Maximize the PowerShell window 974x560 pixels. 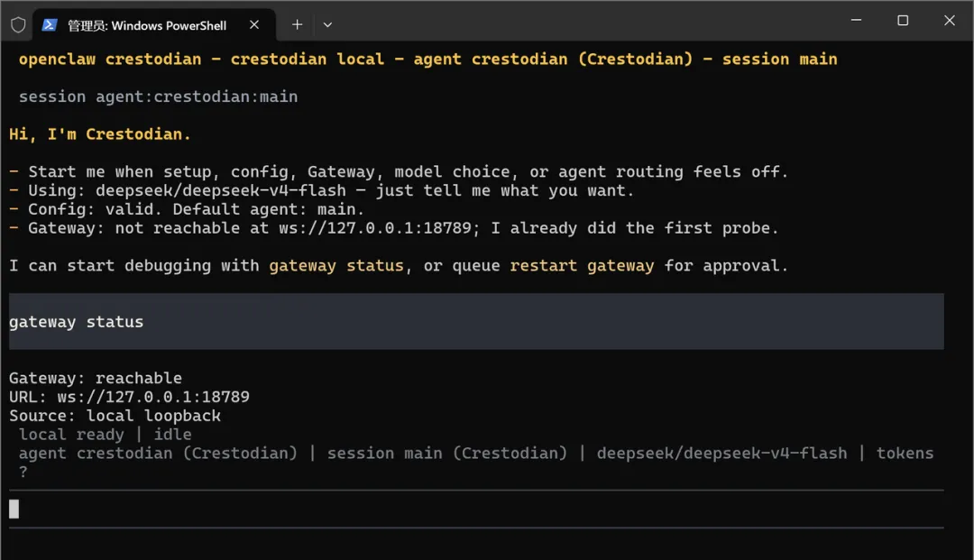coord(903,20)
